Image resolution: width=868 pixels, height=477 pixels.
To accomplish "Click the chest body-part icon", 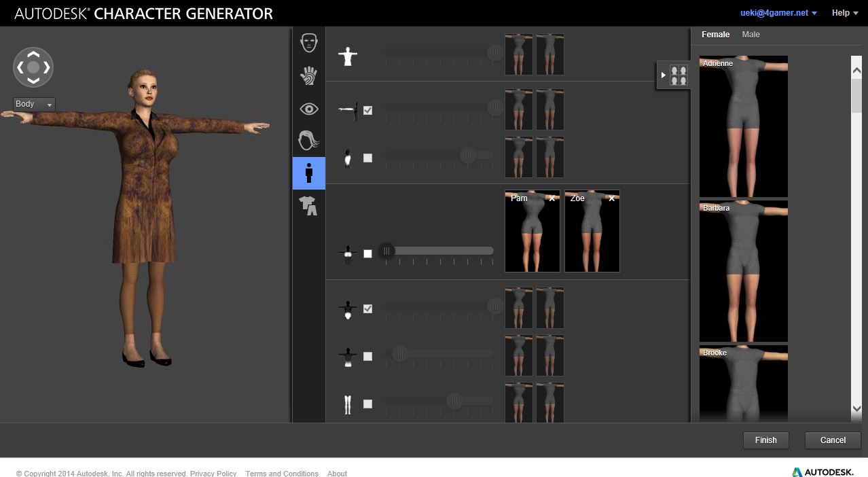I will (348, 254).
